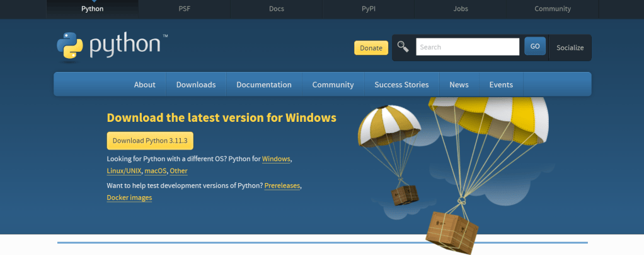Click the magnifying glass search icon
The image size is (644, 255).
coord(403,47)
